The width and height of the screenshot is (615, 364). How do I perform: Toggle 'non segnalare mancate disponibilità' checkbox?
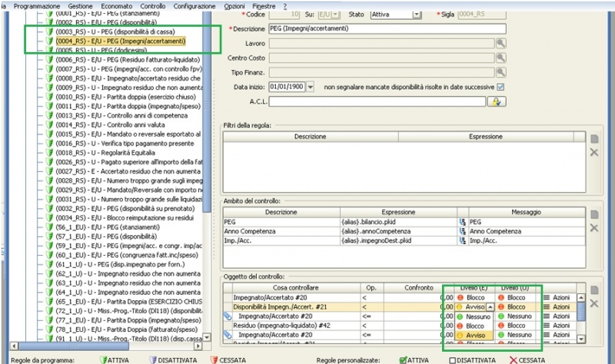(x=500, y=87)
